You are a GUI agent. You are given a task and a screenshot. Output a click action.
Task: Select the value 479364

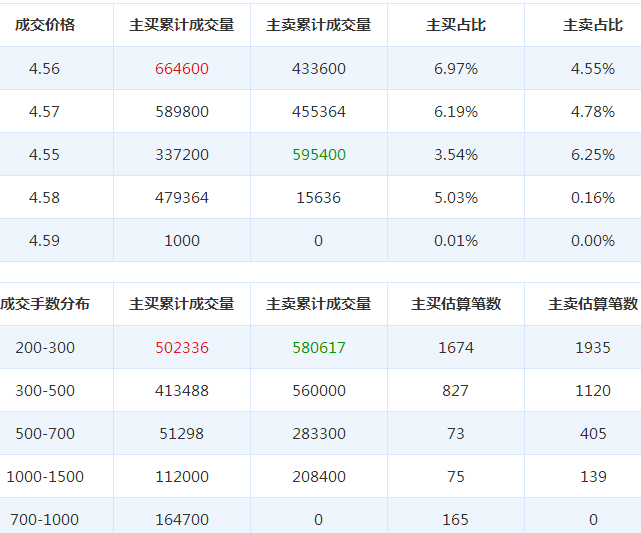click(x=182, y=197)
